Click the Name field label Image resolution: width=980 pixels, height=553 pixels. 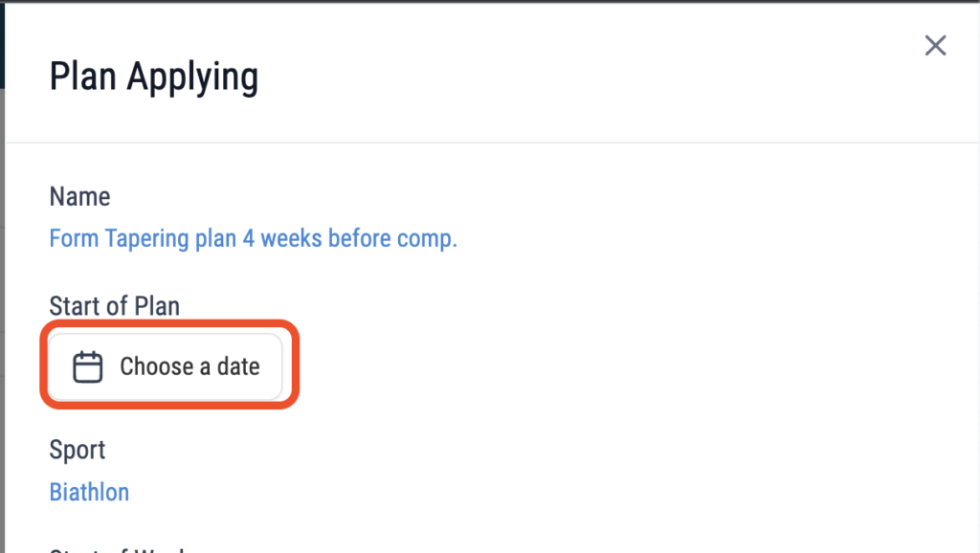pos(80,197)
